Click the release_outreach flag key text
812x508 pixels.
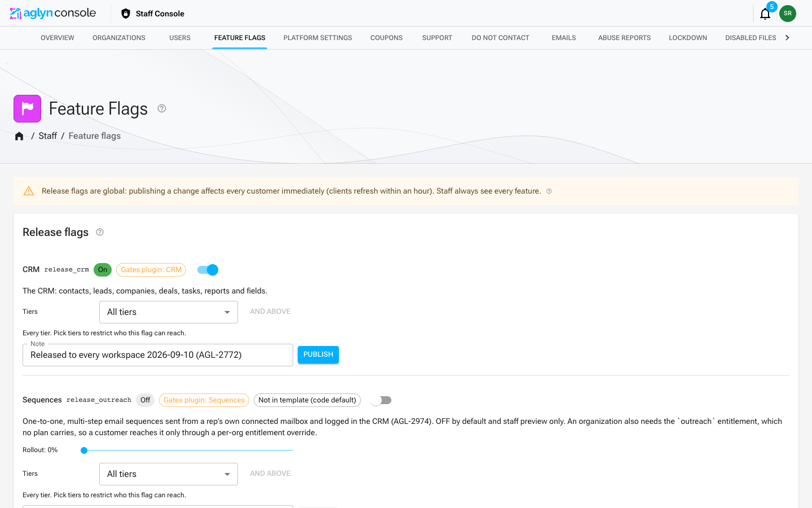[x=99, y=400]
